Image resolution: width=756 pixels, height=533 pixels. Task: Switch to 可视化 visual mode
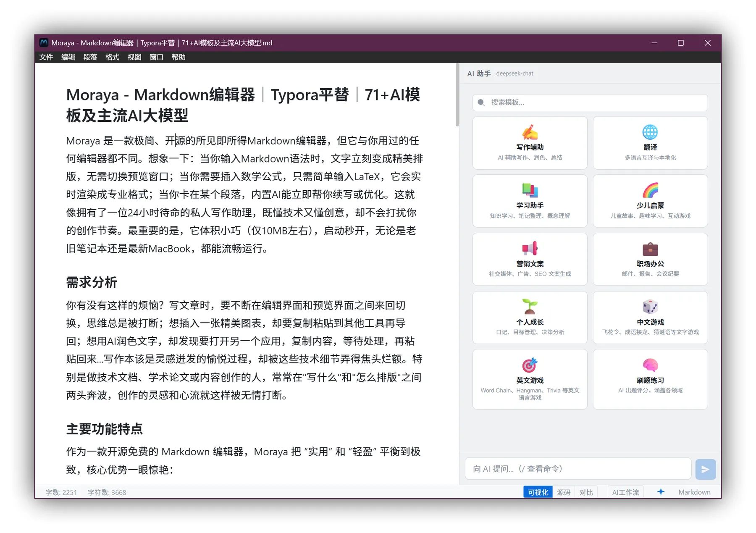click(538, 492)
